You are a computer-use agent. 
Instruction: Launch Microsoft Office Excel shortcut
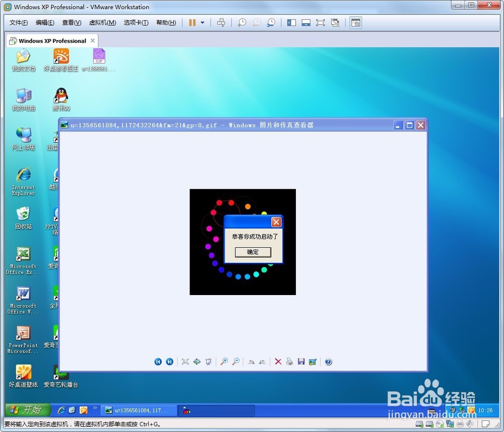tap(23, 261)
